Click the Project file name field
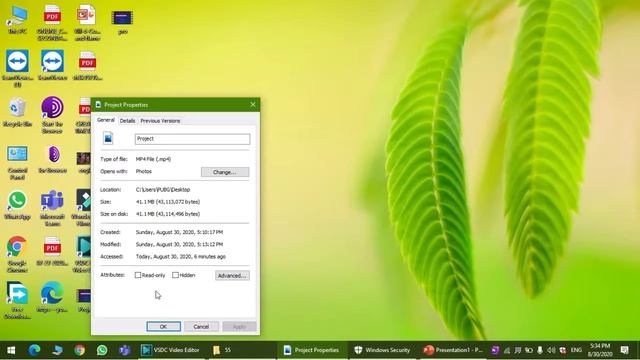640x360 pixels. [x=192, y=139]
